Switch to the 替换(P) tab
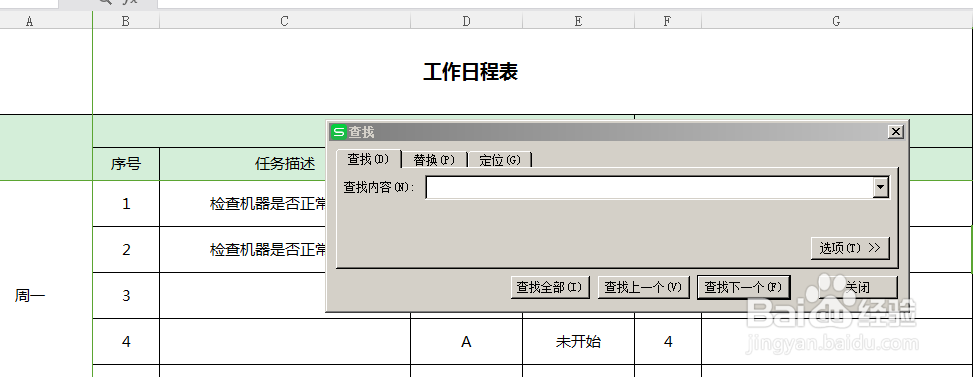This screenshot has width=973, height=377. (434, 160)
